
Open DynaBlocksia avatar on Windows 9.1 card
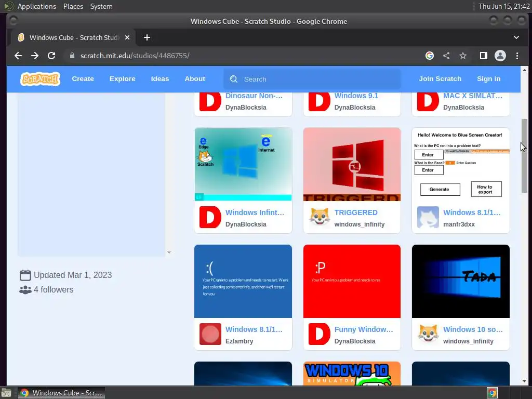pos(320,102)
